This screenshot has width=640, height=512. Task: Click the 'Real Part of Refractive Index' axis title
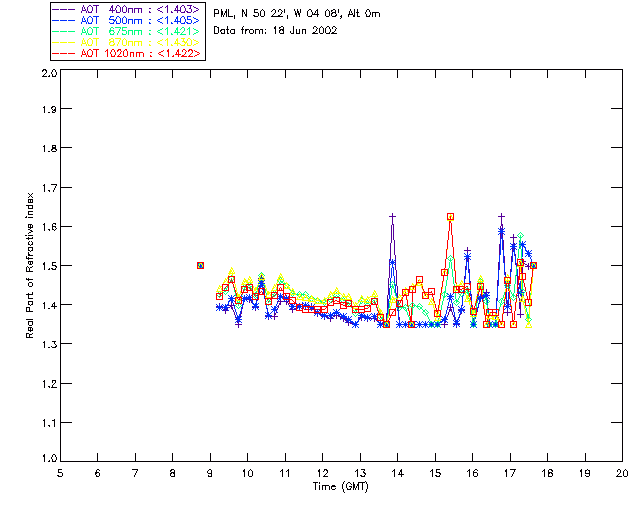(x=30, y=265)
